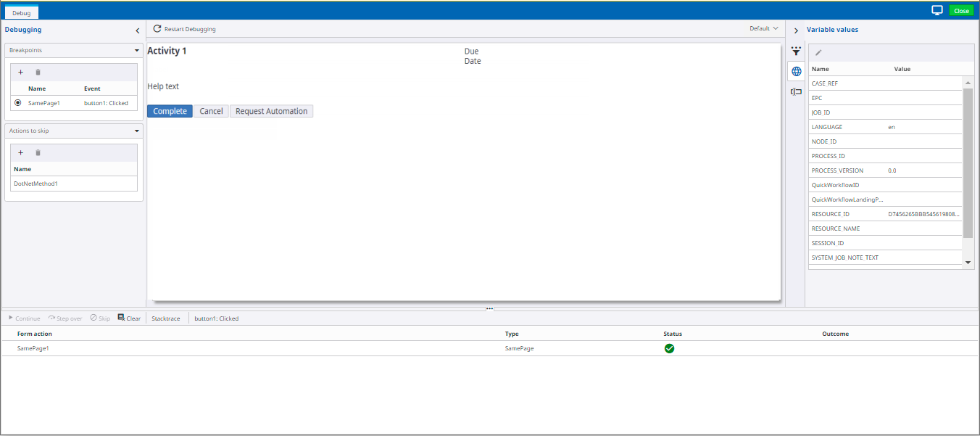980x436 pixels.
Task: Collapse the Breakpoints section
Action: click(136, 50)
